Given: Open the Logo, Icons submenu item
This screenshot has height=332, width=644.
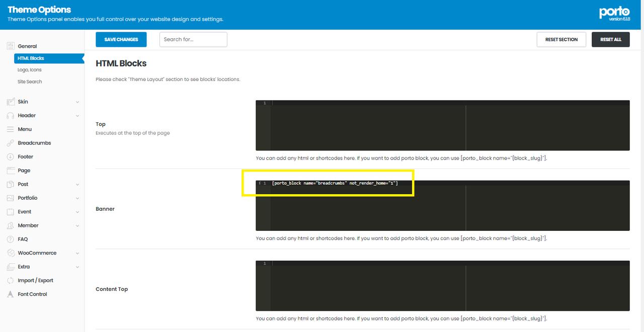Looking at the screenshot, I should (x=30, y=70).
